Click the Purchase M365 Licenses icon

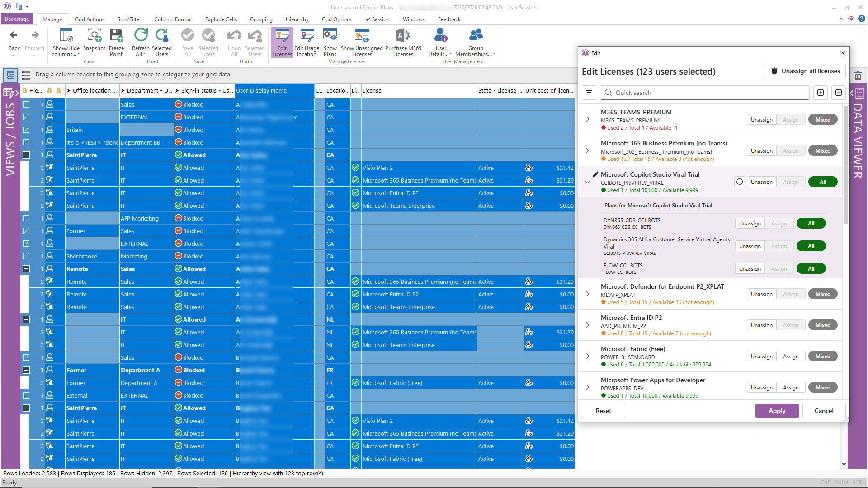point(403,36)
